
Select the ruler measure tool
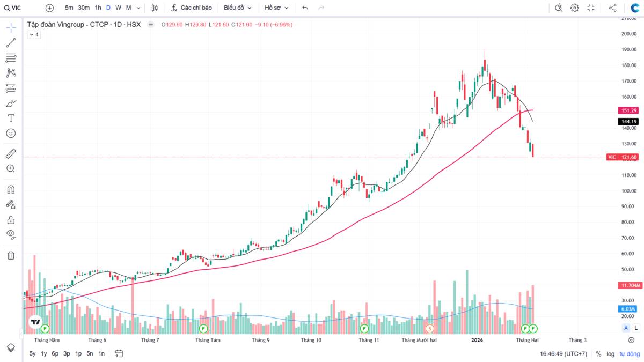[x=11, y=153]
